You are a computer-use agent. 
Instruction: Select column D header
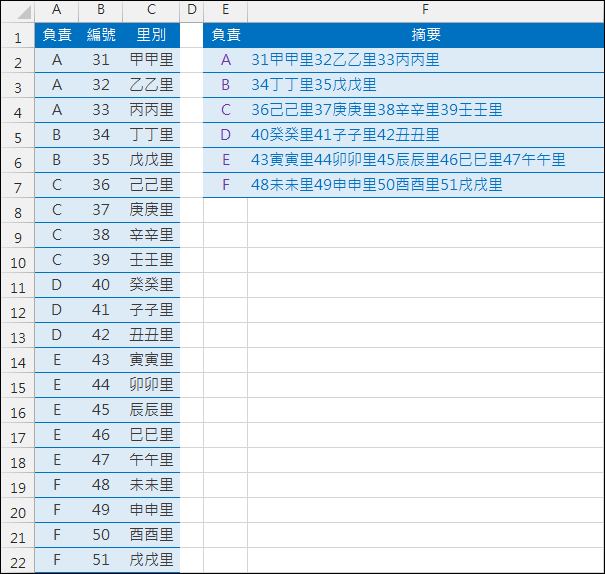pos(192,10)
